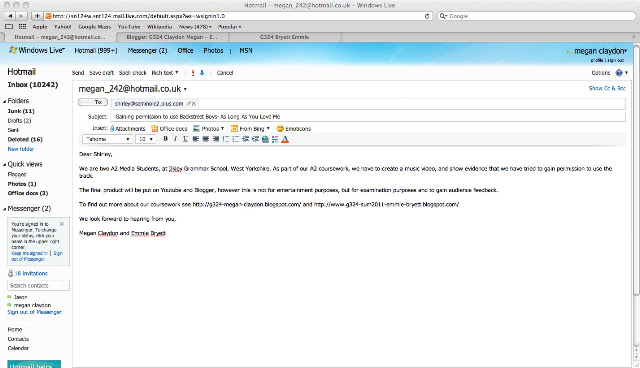This screenshot has width=640, height=368.
Task: Switch to the G324 Bryett Emmie tab
Action: click(x=284, y=37)
